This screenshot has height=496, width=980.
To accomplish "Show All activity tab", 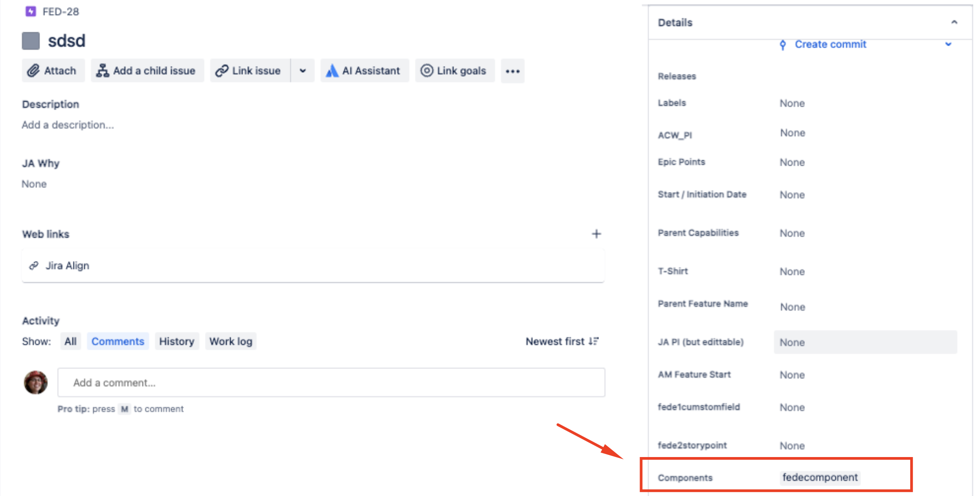I will [70, 342].
